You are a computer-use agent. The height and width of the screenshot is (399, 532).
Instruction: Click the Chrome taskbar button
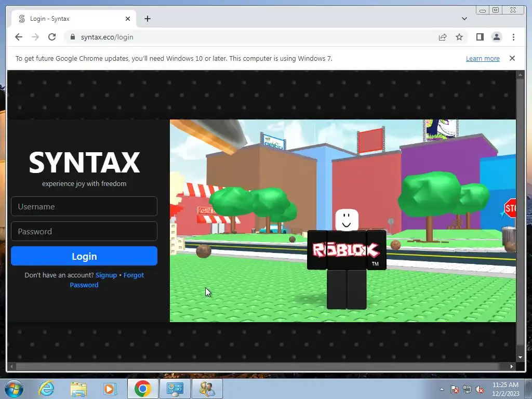142,389
